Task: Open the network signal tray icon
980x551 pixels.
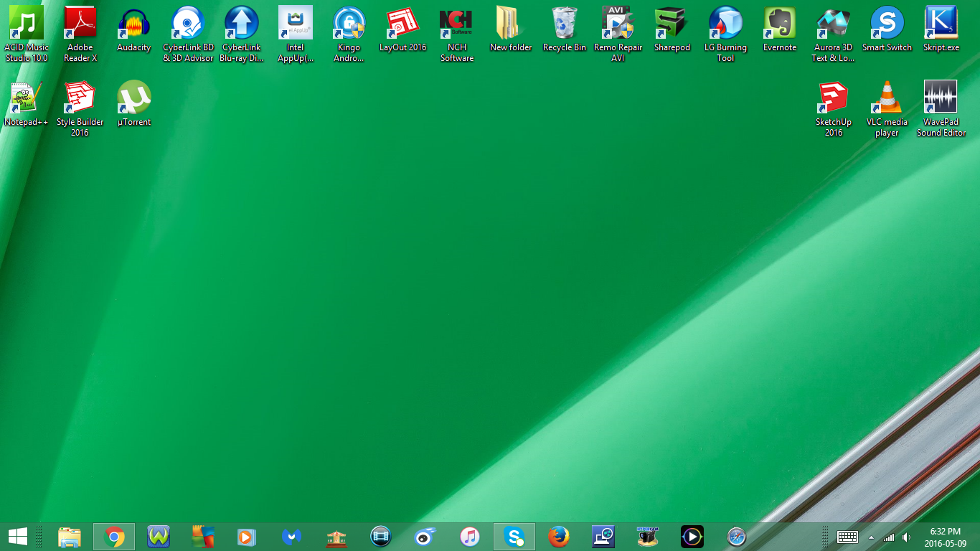Action: pyautogui.click(x=889, y=537)
